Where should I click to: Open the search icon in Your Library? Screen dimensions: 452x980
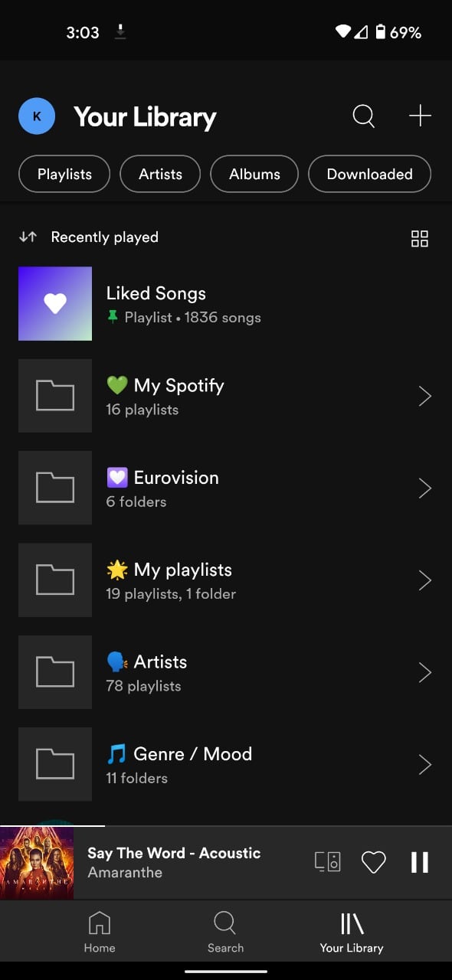click(363, 116)
